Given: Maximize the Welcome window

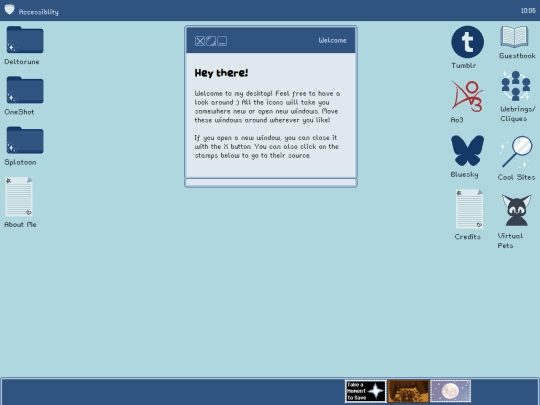Looking at the screenshot, I should [x=211, y=41].
